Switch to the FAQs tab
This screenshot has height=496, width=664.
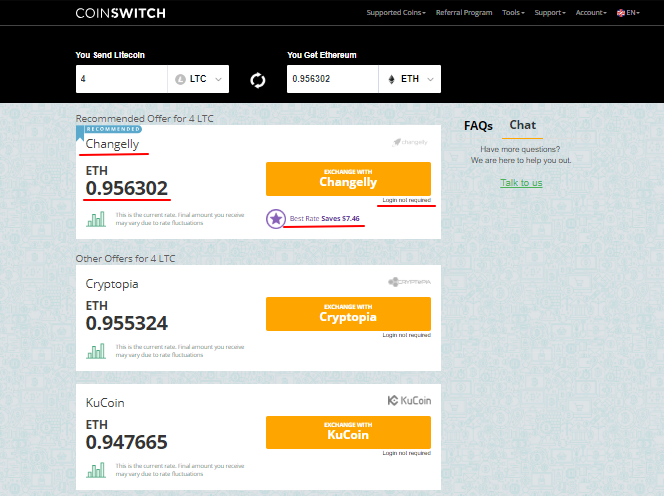coord(478,126)
